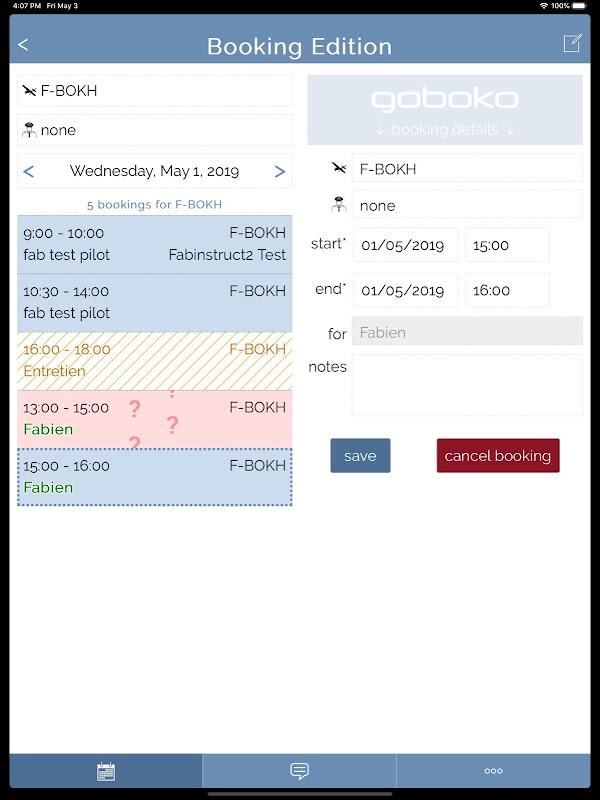Select the 13:00 - 15:00 Fabien booking
The height and width of the screenshot is (800, 600).
tap(155, 419)
